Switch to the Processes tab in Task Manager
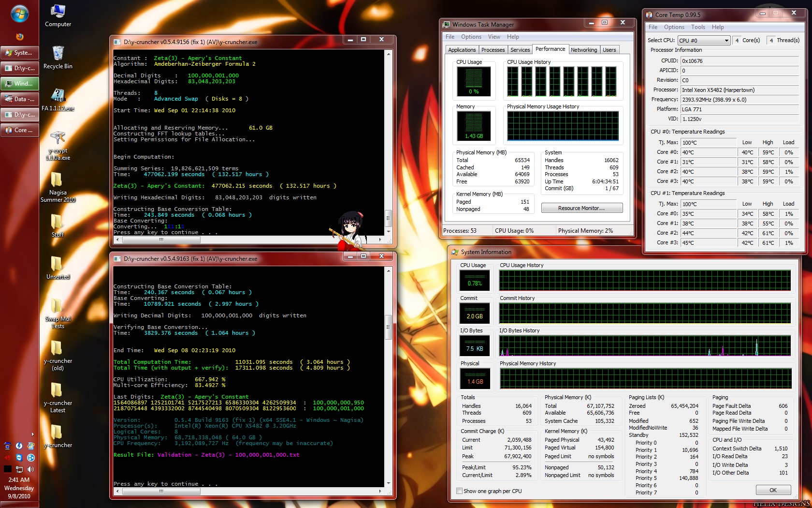 (x=493, y=50)
